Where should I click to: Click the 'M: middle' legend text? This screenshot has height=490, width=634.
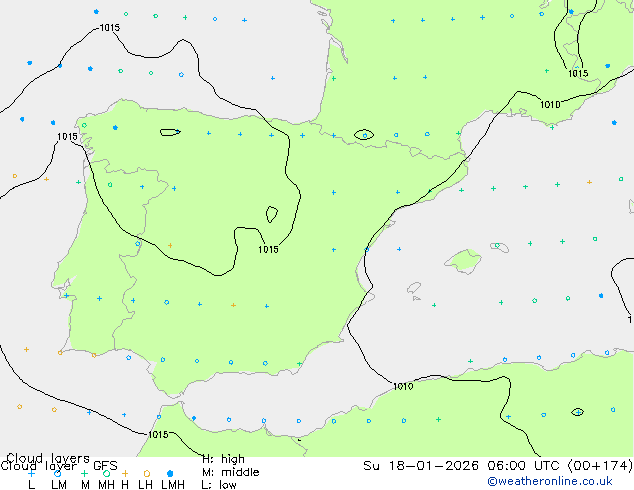click(230, 472)
